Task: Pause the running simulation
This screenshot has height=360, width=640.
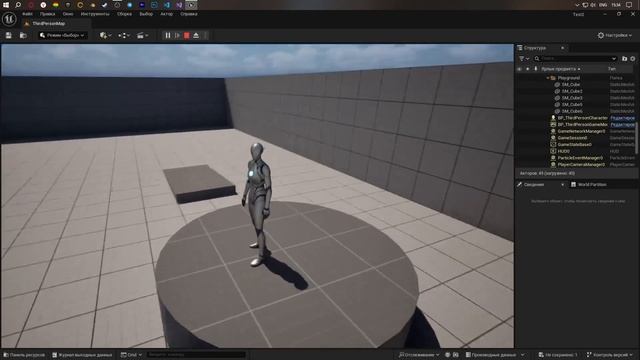Action: click(x=168, y=36)
